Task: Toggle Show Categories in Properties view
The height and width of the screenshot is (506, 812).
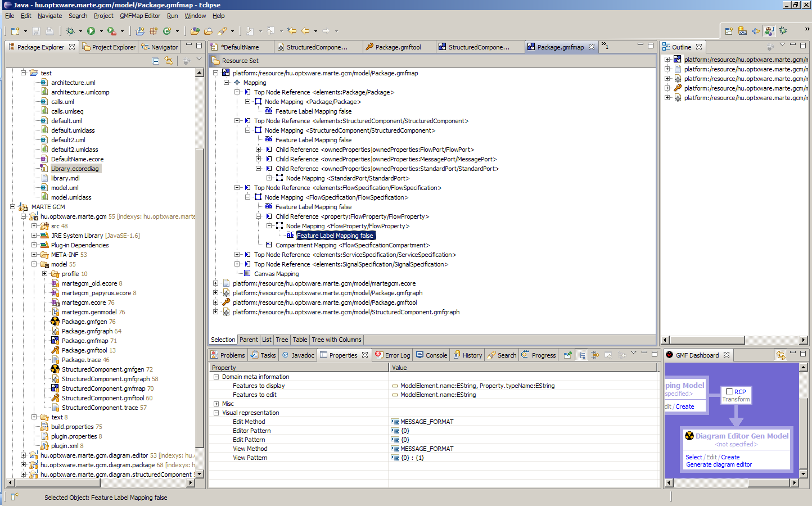Action: 582,355
